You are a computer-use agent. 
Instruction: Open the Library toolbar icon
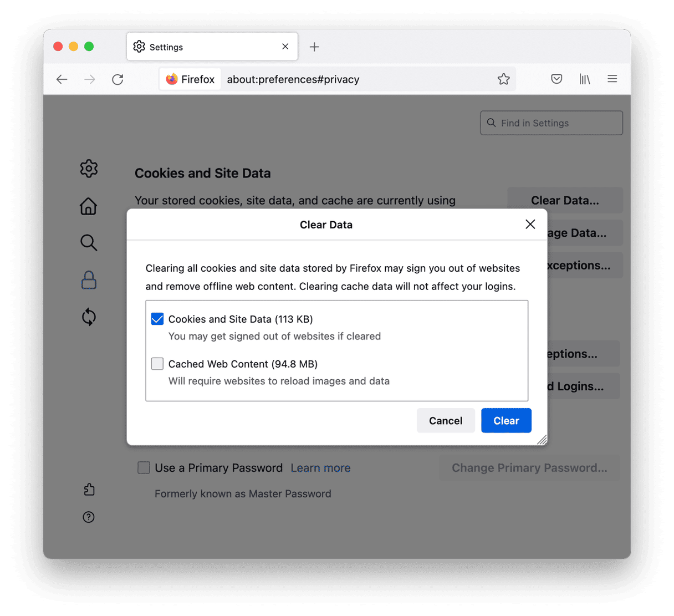pyautogui.click(x=585, y=79)
